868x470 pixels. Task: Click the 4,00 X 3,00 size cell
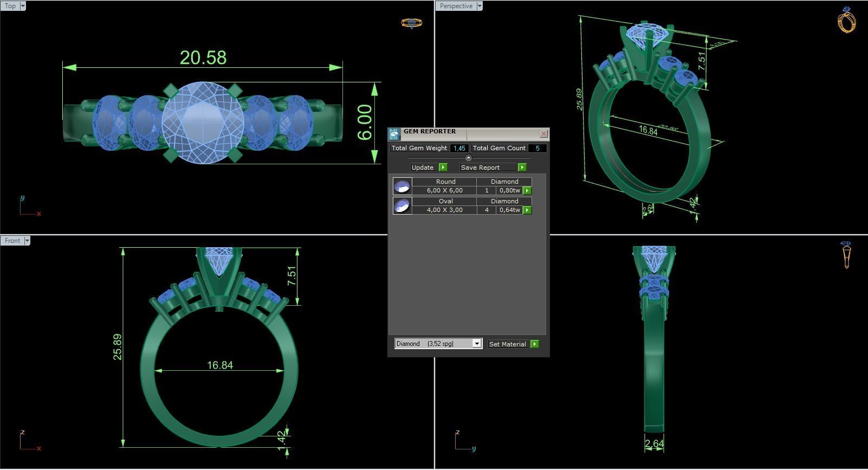point(445,210)
